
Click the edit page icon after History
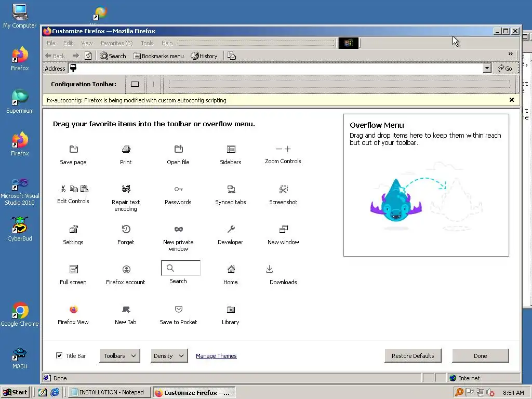(x=232, y=56)
